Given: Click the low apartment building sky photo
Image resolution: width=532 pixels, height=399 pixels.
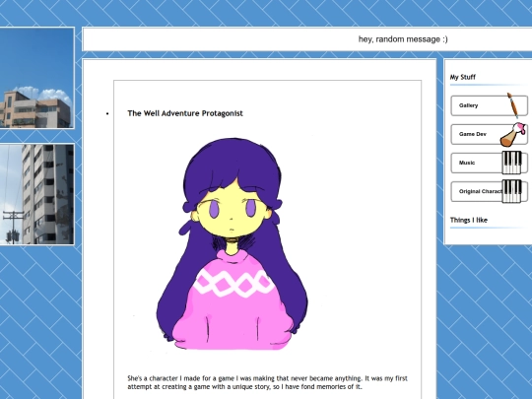Looking at the screenshot, I should click(36, 78).
